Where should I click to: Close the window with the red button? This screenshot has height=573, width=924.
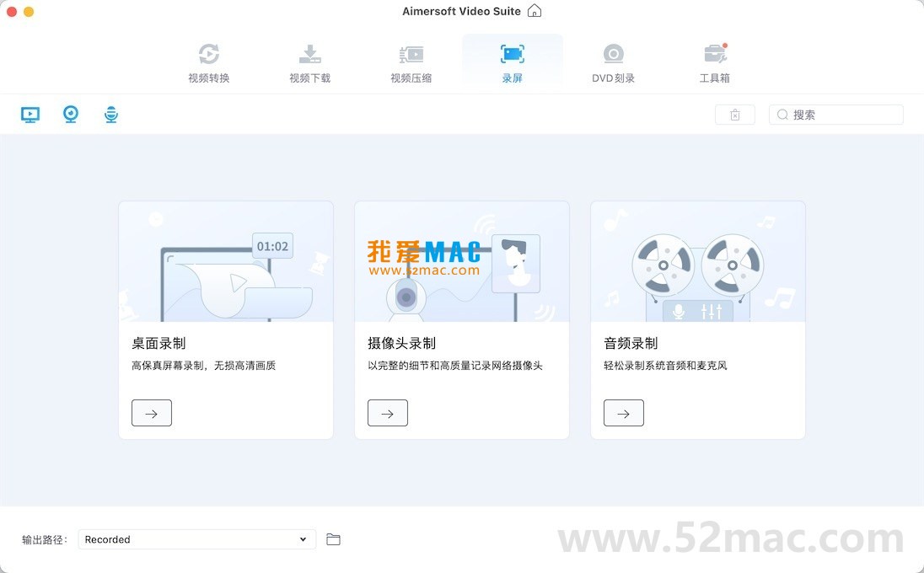tap(11, 11)
